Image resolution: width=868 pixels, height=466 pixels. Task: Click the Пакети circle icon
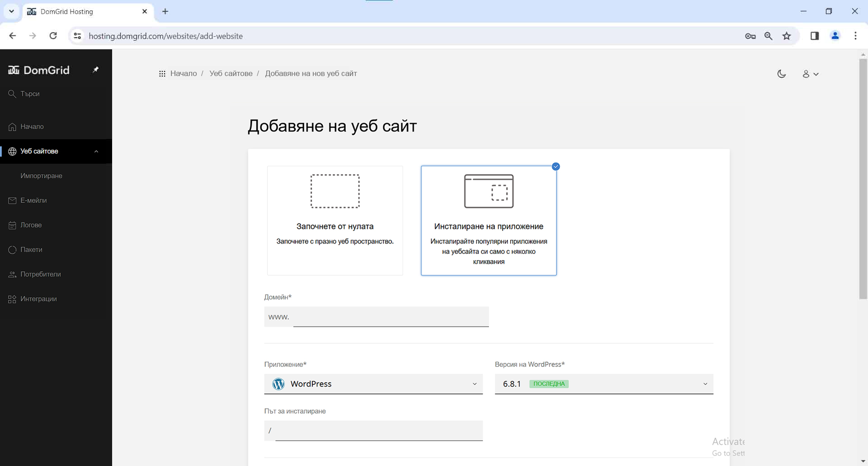pos(12,250)
